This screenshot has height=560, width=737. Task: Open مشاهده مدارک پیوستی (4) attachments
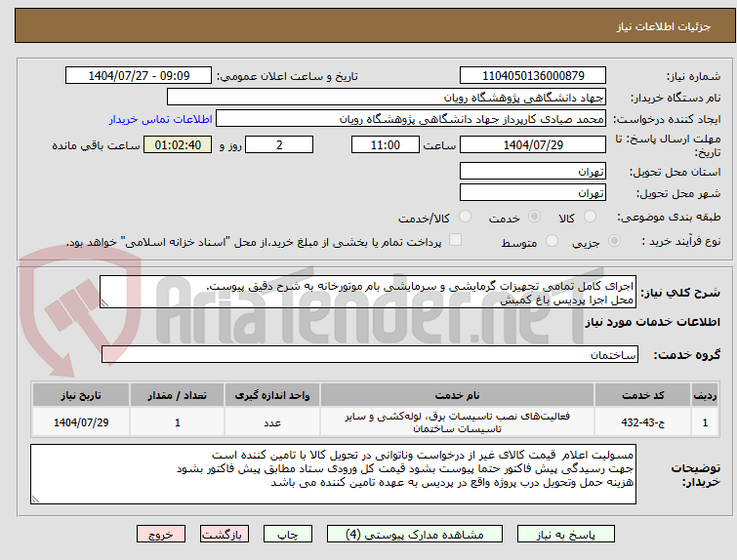point(415,535)
